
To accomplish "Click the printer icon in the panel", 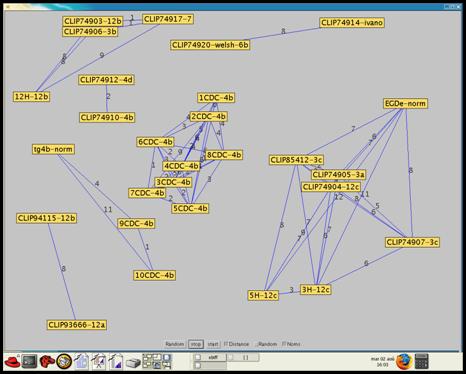I will click(x=133, y=363).
